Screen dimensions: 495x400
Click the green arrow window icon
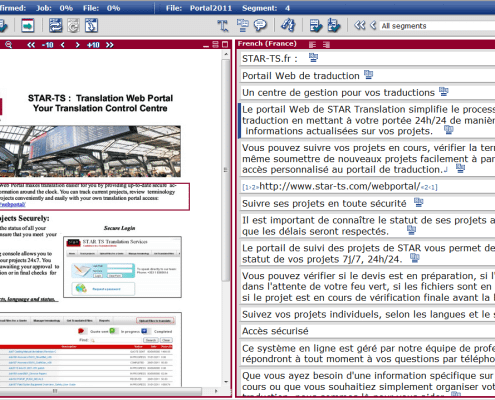point(28,25)
